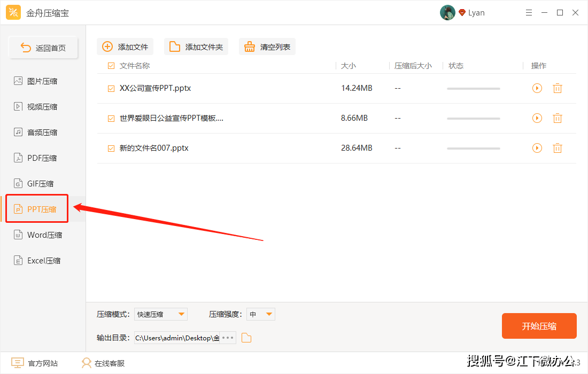Start compression for 新的文件名007.pptx via play icon

click(537, 148)
